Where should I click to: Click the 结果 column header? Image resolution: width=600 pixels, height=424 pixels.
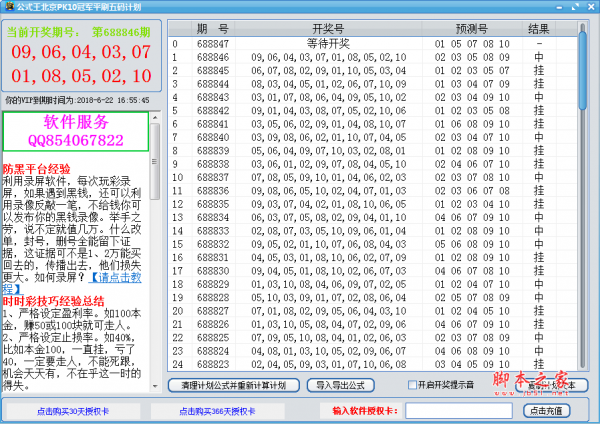click(538, 28)
